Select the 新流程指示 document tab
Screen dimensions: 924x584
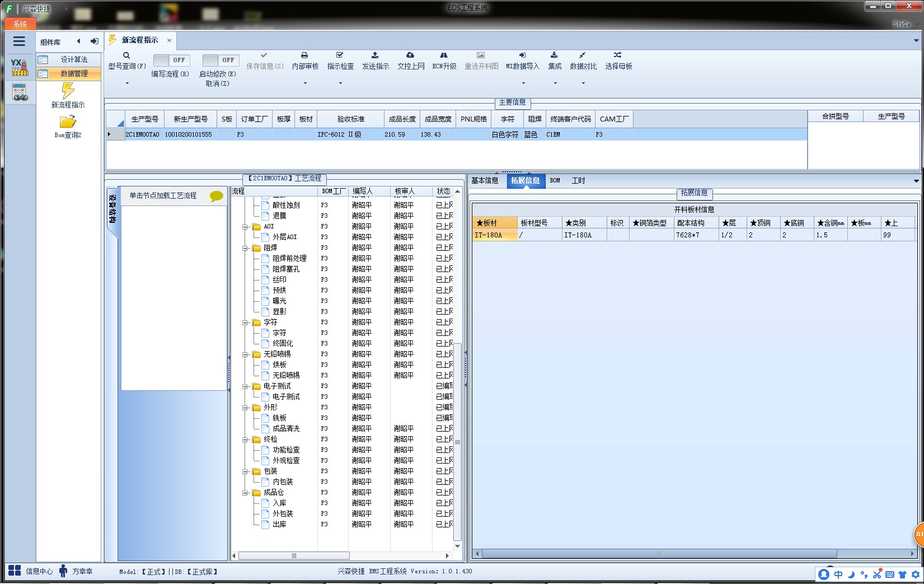click(x=140, y=40)
